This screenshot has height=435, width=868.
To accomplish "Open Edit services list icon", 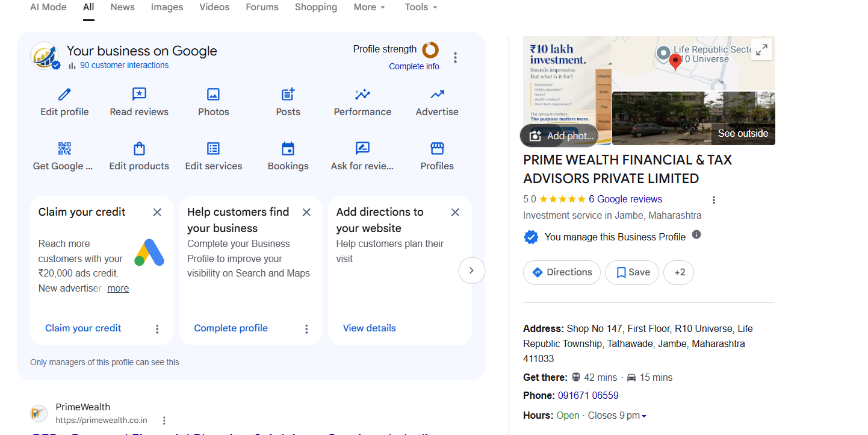I will pyautogui.click(x=213, y=149).
